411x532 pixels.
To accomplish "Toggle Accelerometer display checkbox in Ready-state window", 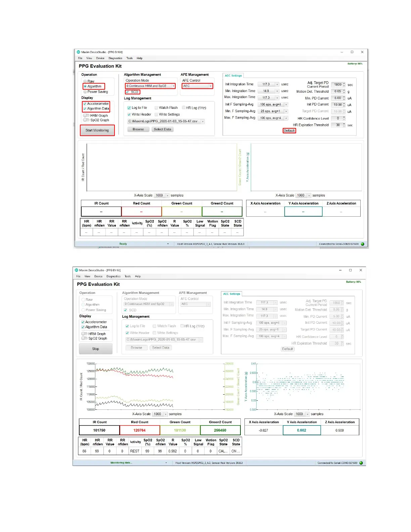I will [85, 104].
